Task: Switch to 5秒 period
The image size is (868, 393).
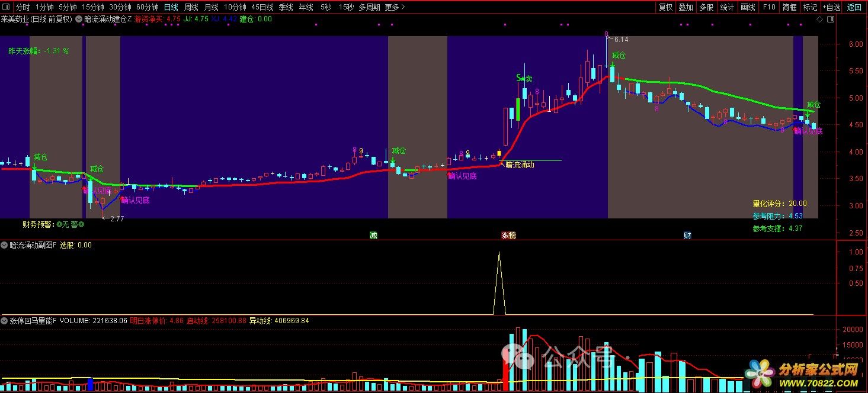Action: 326,7
